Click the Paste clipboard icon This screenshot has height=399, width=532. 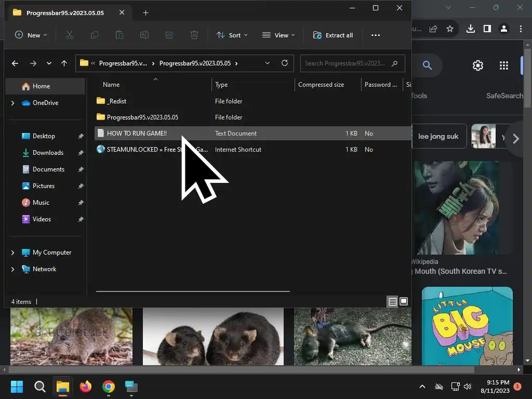[119, 35]
